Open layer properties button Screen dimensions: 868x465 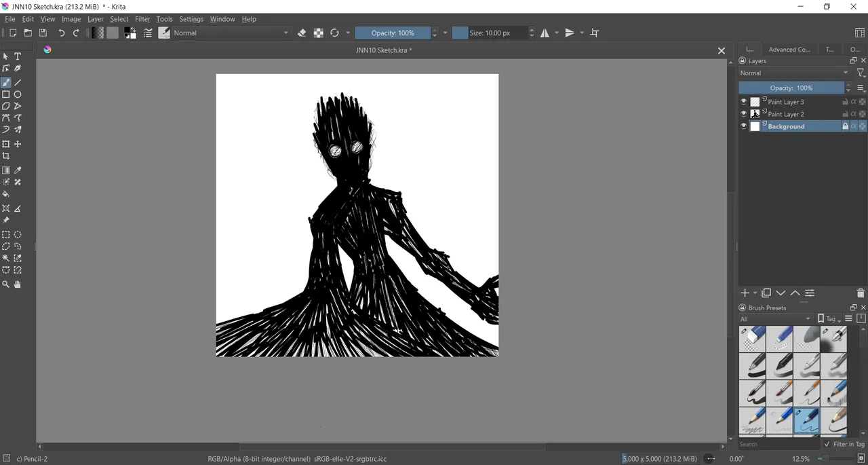point(810,293)
